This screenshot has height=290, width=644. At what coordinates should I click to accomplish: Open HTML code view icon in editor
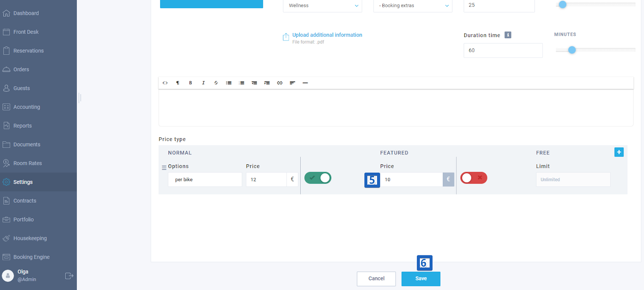point(165,83)
